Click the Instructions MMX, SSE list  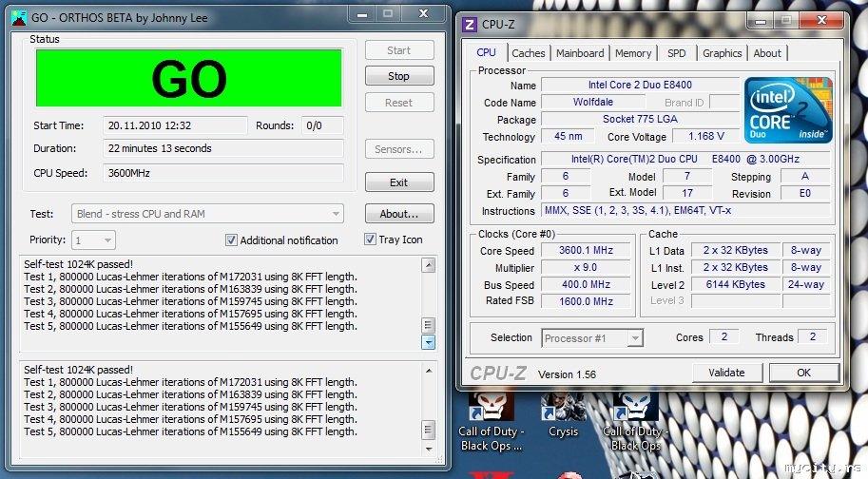[x=685, y=210]
